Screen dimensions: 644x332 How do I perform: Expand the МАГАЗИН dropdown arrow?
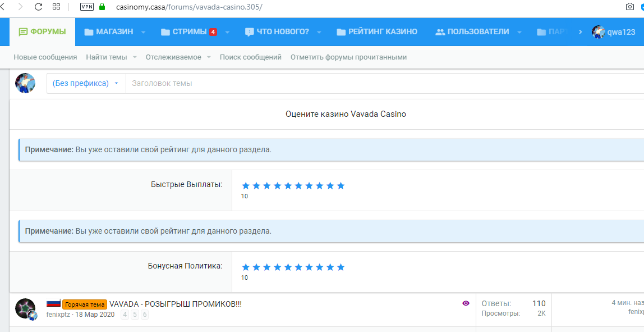144,32
